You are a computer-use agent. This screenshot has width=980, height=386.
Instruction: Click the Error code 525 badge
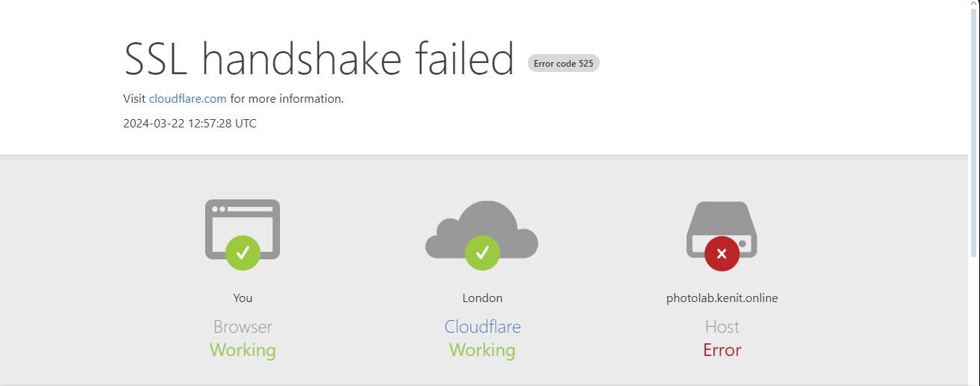(563, 64)
